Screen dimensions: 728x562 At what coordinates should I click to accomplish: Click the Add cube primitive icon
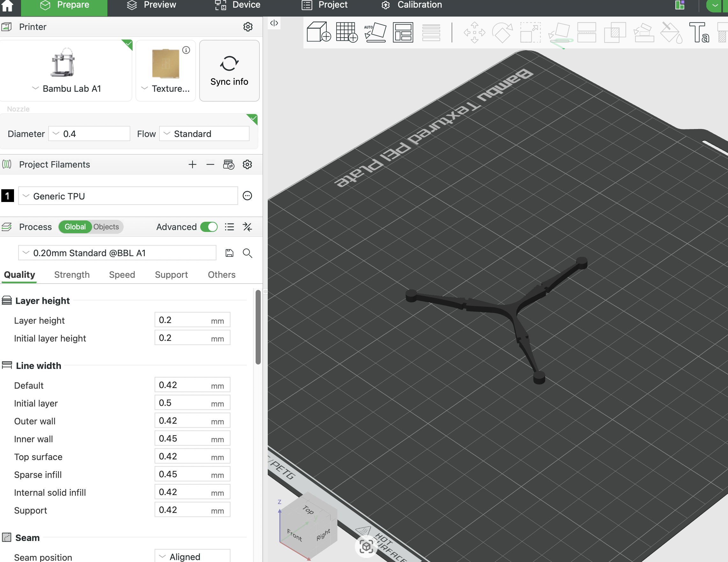click(318, 32)
